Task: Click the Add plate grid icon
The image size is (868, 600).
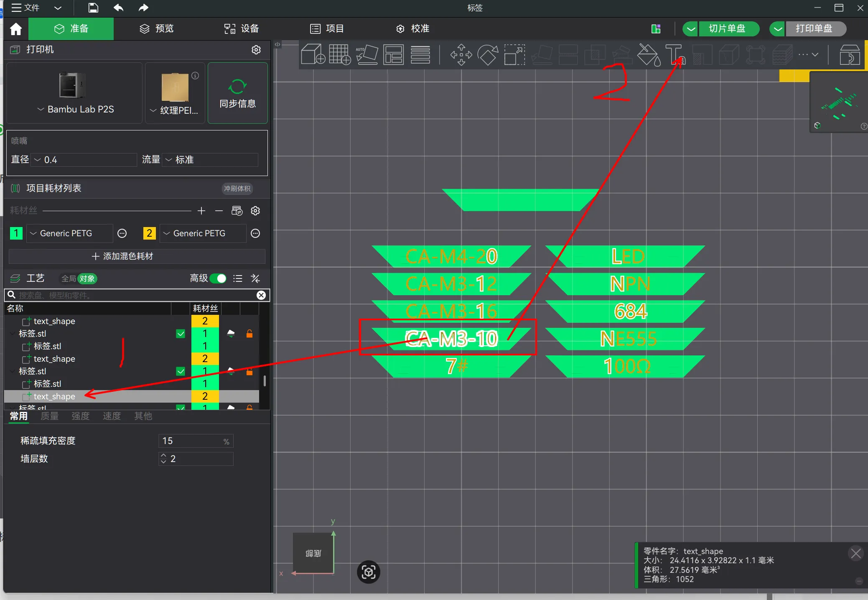Action: click(x=340, y=54)
